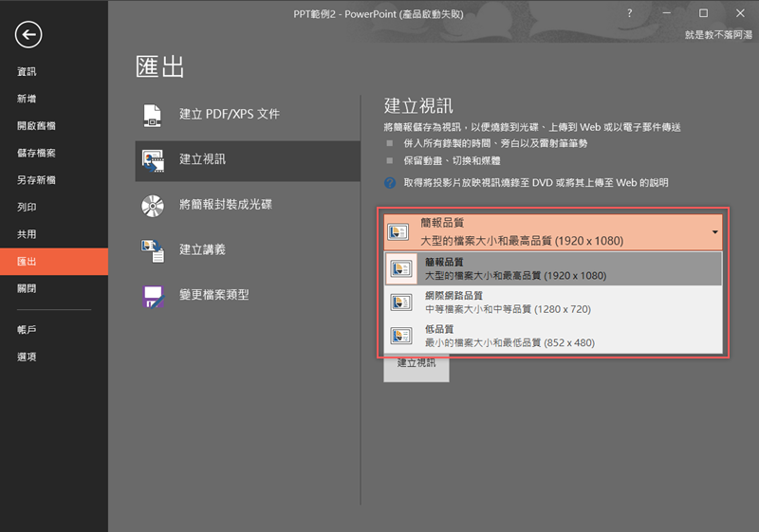
Task: Select 另存新檔 in the sidebar
Action: click(x=54, y=180)
